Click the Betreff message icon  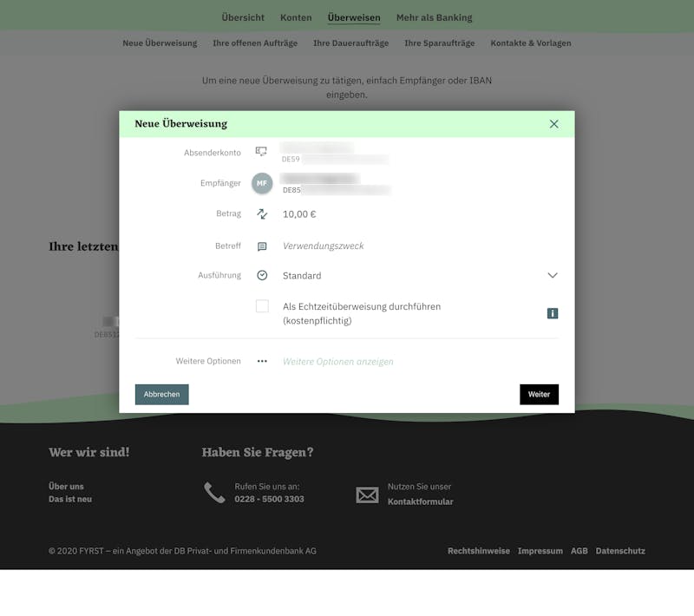(262, 246)
